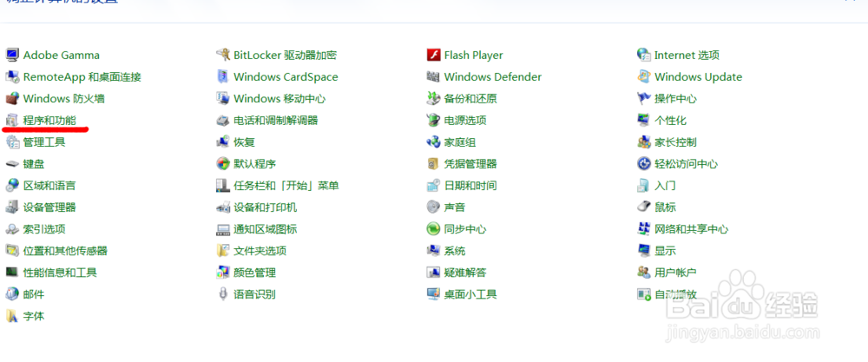Viewport: 868px width, 362px height.
Task: Click the 电源选项 icon
Action: point(433,120)
